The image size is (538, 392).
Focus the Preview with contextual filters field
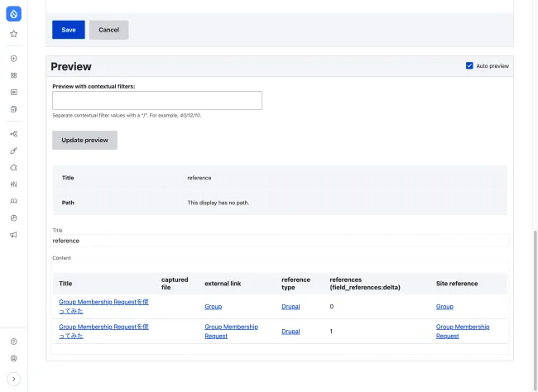[157, 101]
